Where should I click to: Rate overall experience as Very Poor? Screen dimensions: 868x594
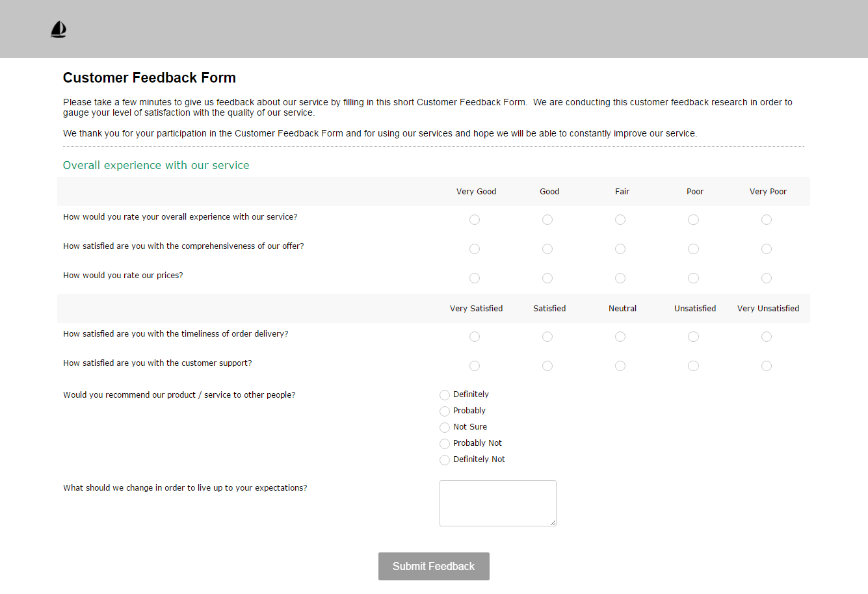[x=767, y=220]
